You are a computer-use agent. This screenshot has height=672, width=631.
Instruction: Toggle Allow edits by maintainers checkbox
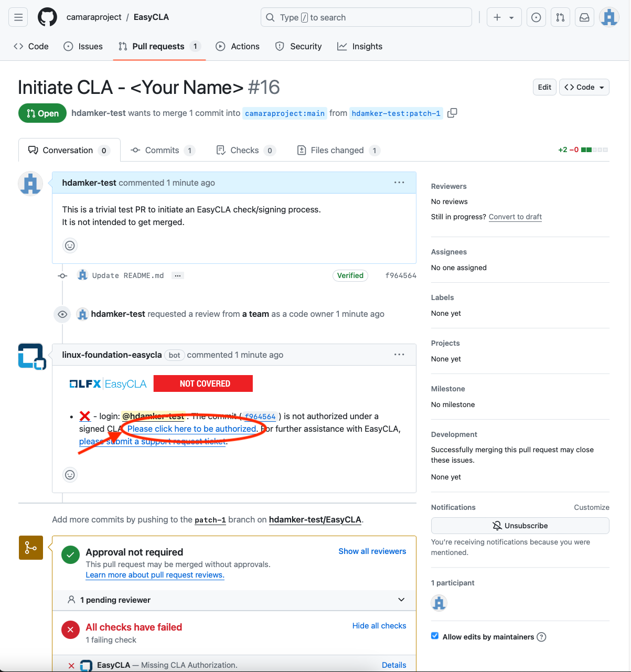point(435,636)
